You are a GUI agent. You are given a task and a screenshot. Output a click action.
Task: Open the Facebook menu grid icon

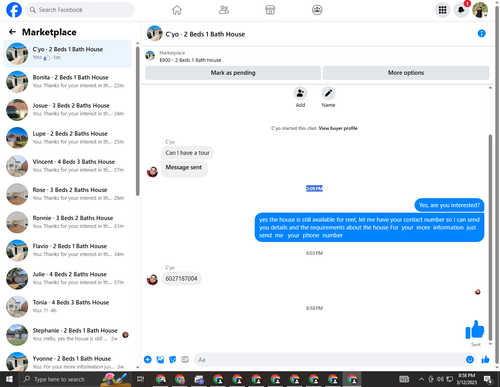coord(442,10)
